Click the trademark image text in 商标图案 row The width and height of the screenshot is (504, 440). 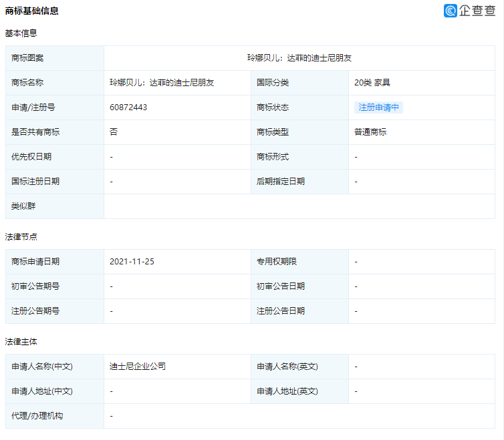click(299, 58)
